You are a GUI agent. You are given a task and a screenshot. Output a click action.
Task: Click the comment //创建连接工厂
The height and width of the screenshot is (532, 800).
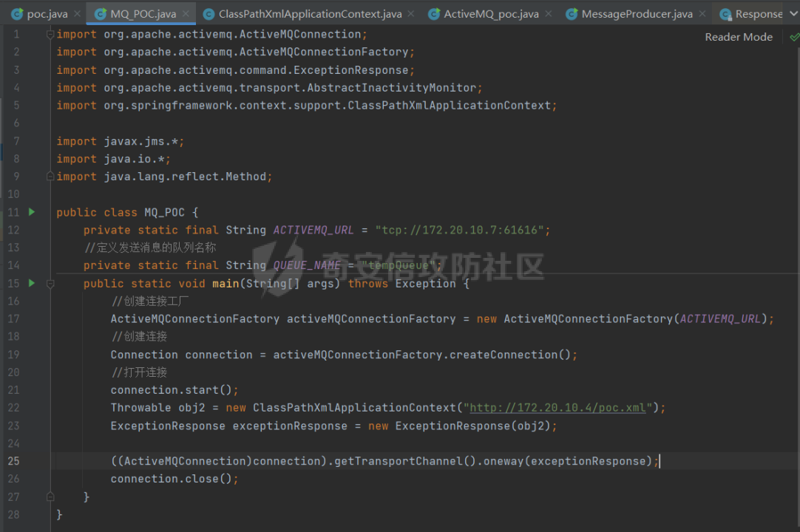149,301
